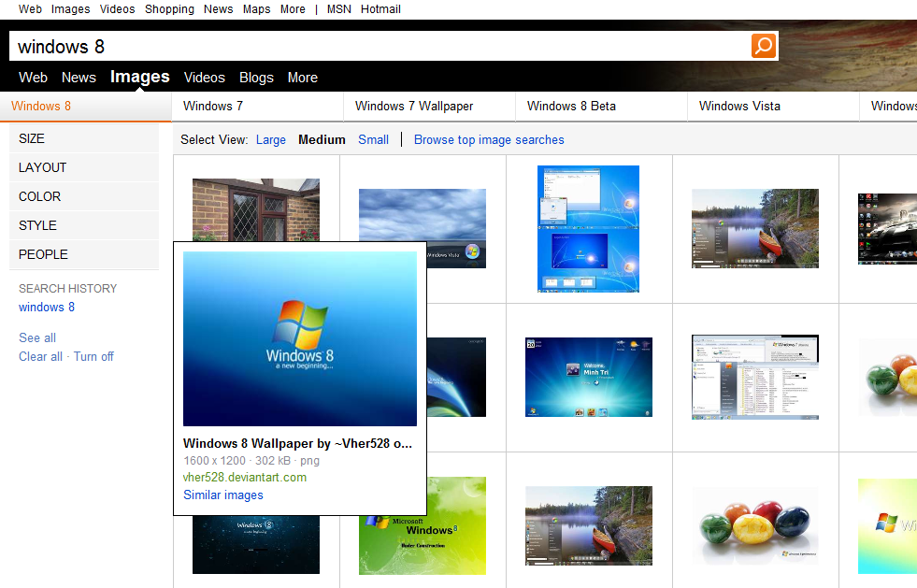Expand the STYLE filter
The image size is (917, 588).
(x=84, y=225)
